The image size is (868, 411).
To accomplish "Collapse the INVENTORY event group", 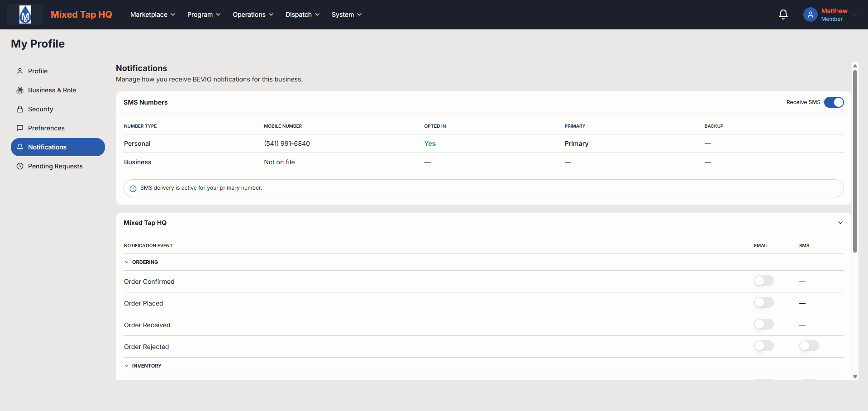I will tap(127, 366).
